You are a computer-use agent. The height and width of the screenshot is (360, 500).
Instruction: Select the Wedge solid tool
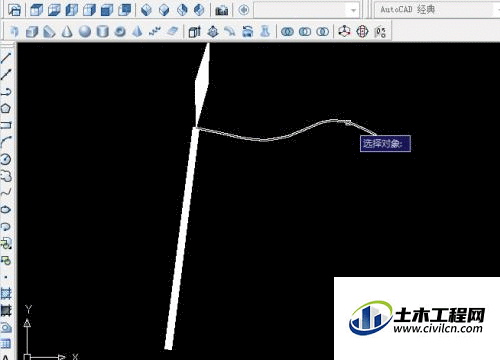49,32
